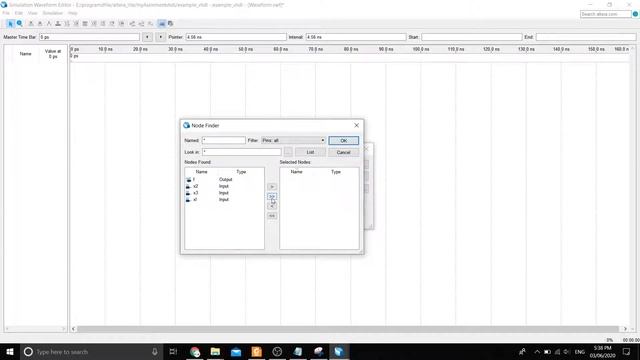
Task: Click the Pointer value field
Action: pyautogui.click(x=236, y=37)
